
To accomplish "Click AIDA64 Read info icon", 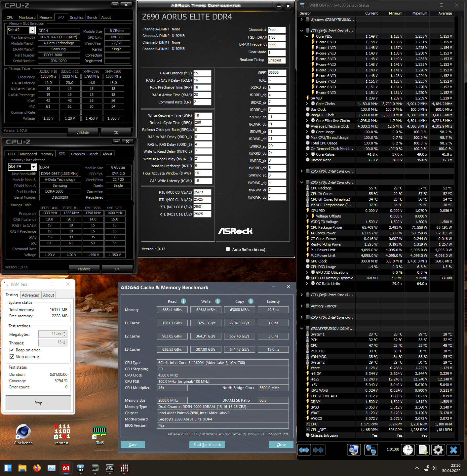I will click(183, 301).
